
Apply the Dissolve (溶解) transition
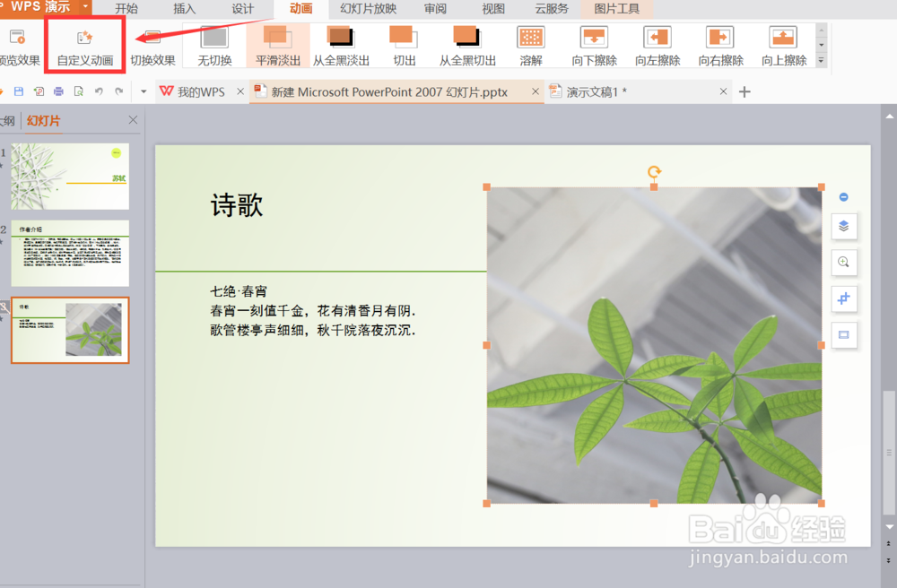[x=530, y=47]
